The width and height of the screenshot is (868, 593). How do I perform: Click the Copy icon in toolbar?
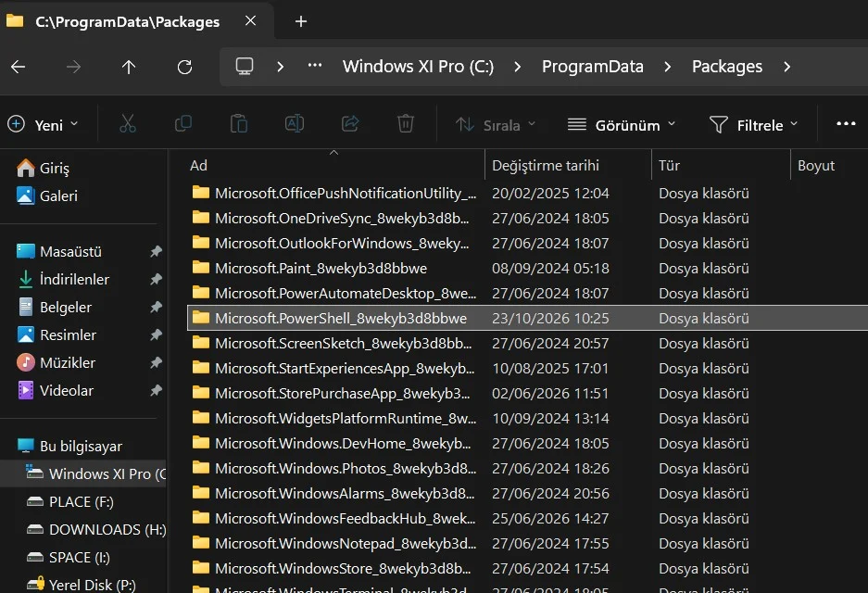[x=183, y=124]
